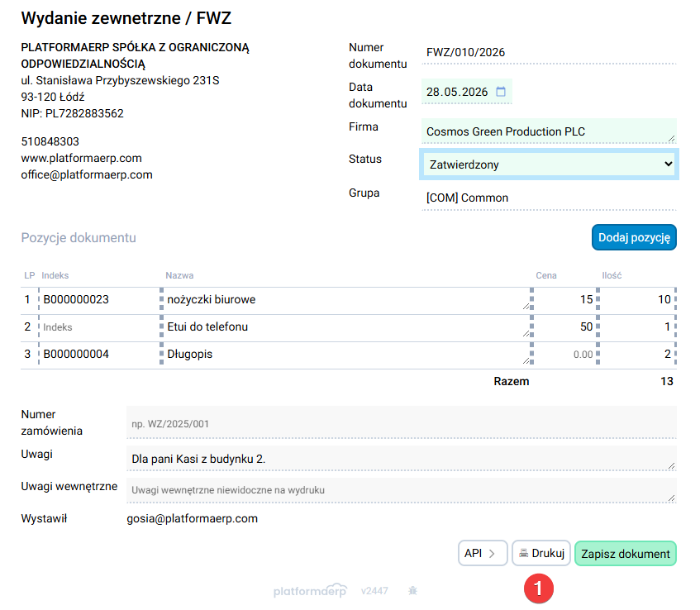Open the Status dropdown showing Zatwierdzony

coord(549,164)
